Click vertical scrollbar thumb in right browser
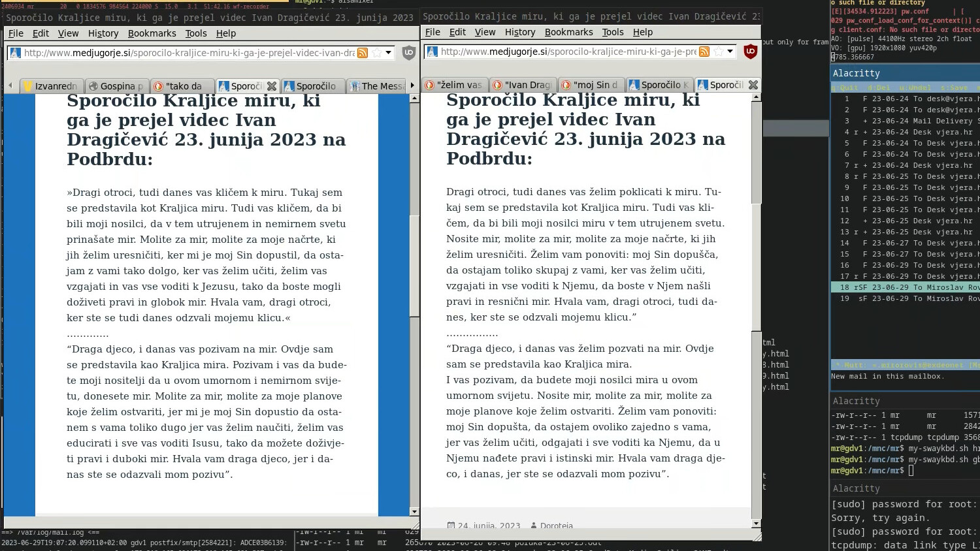Screen dimensions: 980x551 (756, 267)
